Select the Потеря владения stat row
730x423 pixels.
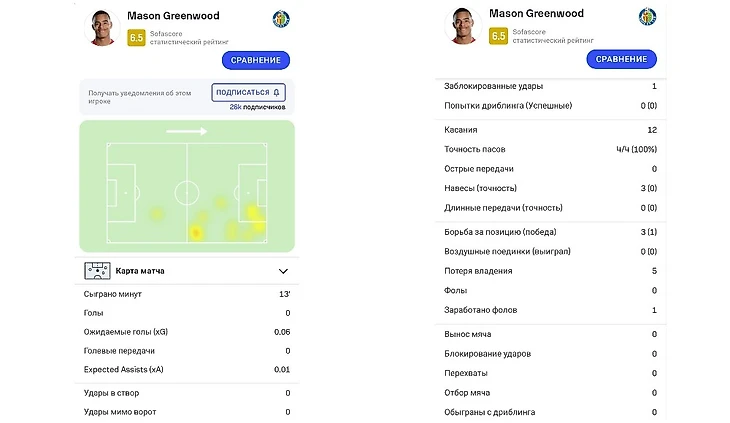point(550,271)
